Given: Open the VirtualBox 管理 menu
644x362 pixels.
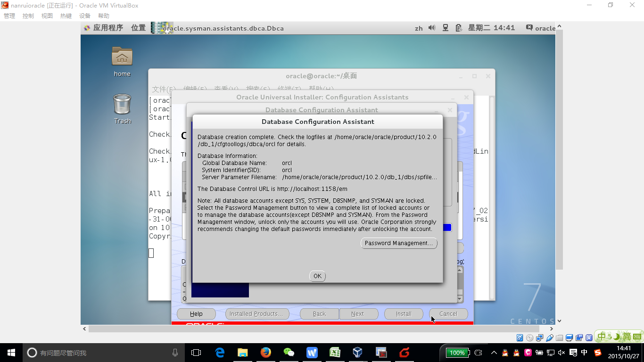Looking at the screenshot, I should point(9,16).
